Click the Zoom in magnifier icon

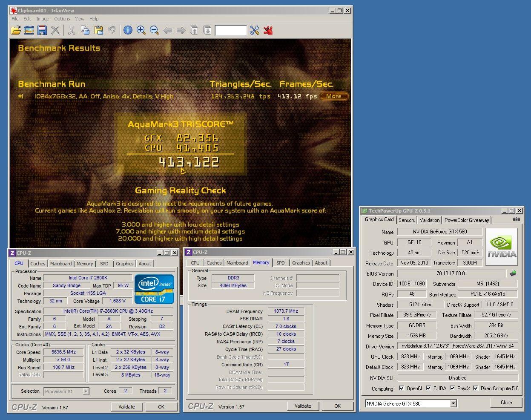tap(141, 30)
